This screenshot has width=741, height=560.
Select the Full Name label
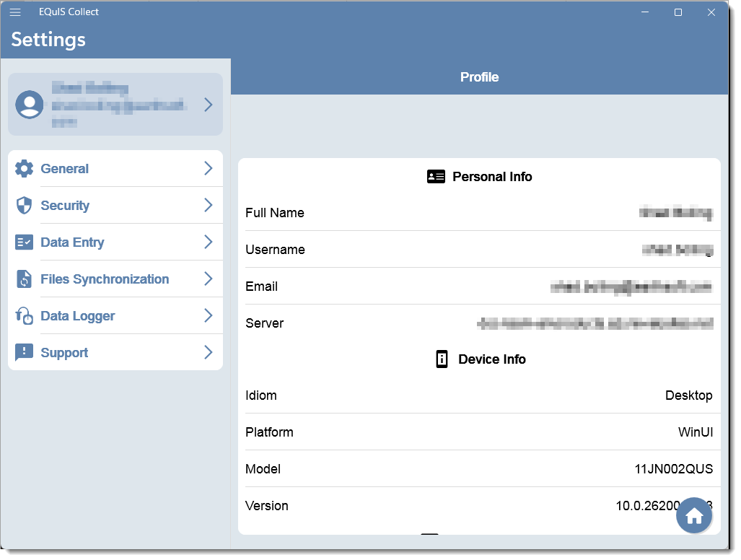click(x=275, y=213)
